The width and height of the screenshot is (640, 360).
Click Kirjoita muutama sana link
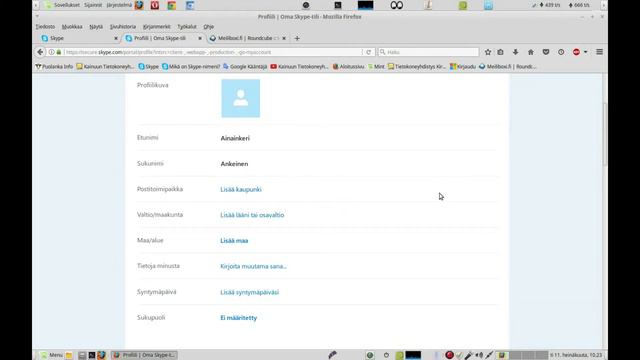(253, 267)
